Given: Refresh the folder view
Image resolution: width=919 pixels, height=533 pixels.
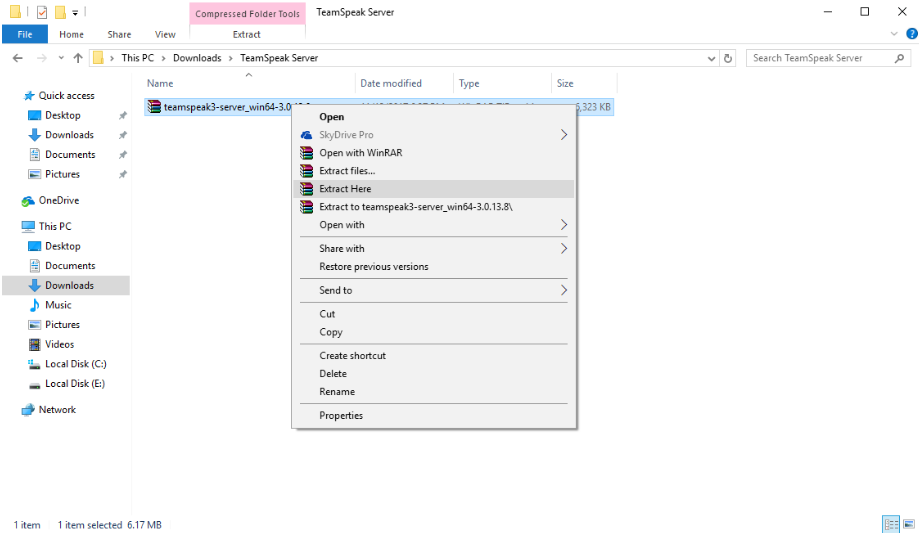Looking at the screenshot, I should point(728,58).
